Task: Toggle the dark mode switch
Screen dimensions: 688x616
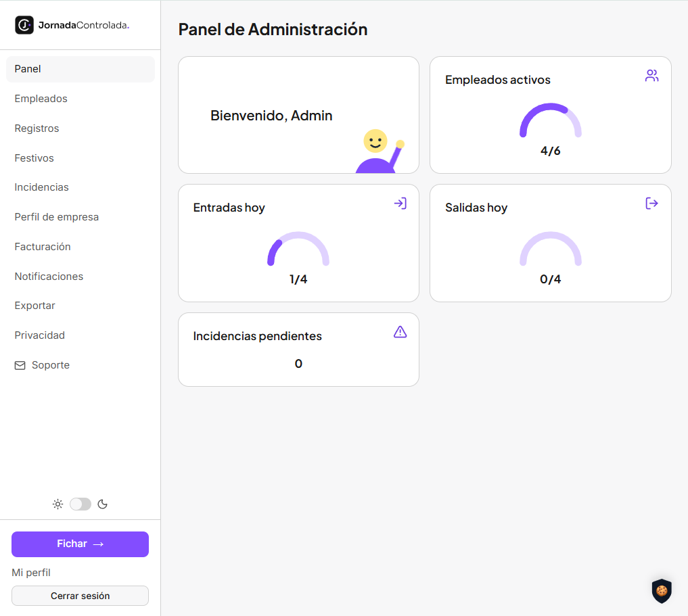Action: (81, 504)
